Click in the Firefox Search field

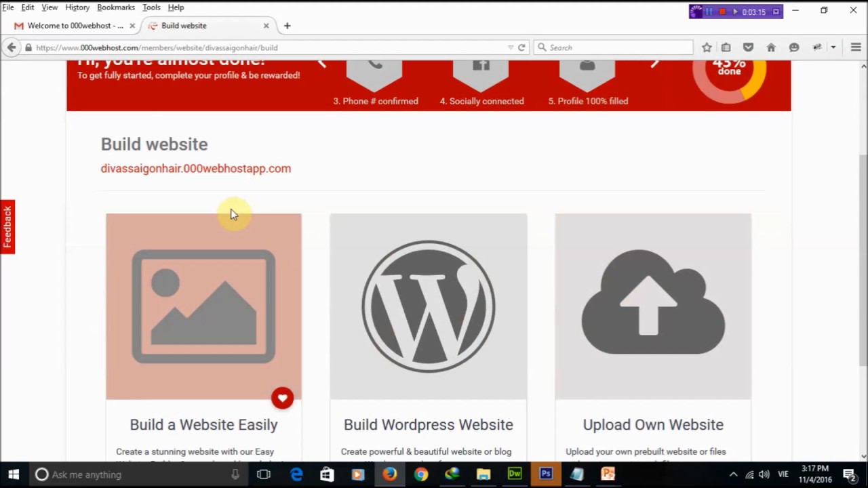point(613,47)
